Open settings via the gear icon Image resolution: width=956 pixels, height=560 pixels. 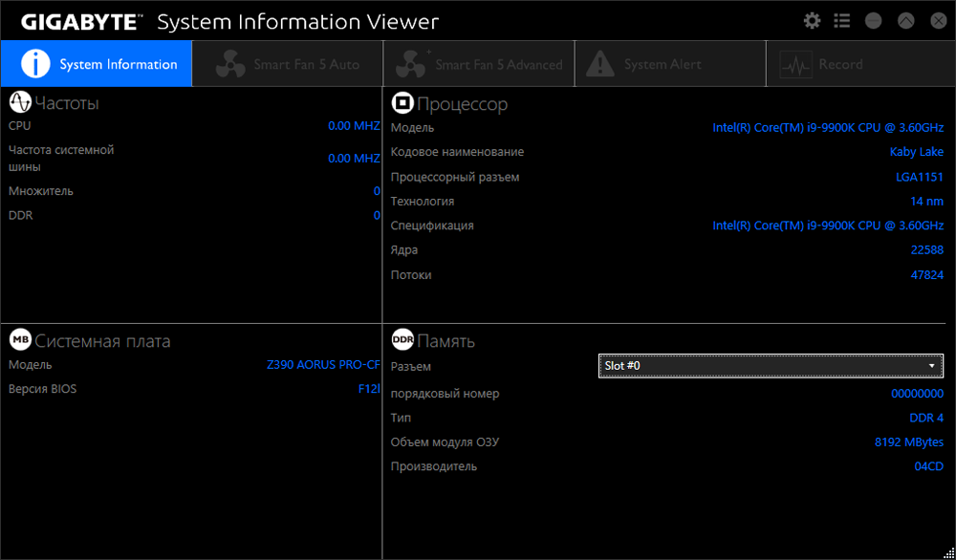pos(813,20)
